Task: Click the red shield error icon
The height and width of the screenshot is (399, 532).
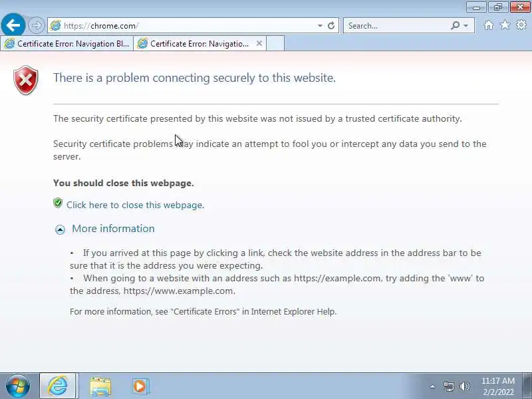Action: coord(26,80)
